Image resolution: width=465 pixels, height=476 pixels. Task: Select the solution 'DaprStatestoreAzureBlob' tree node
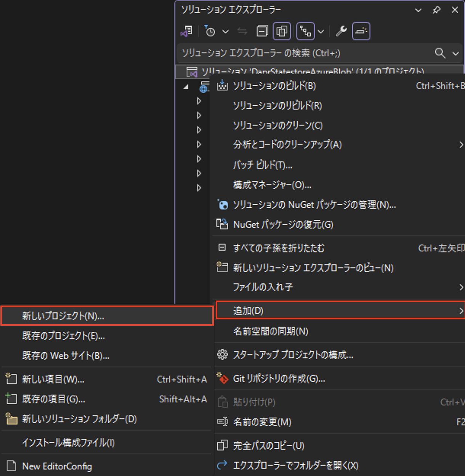click(319, 72)
